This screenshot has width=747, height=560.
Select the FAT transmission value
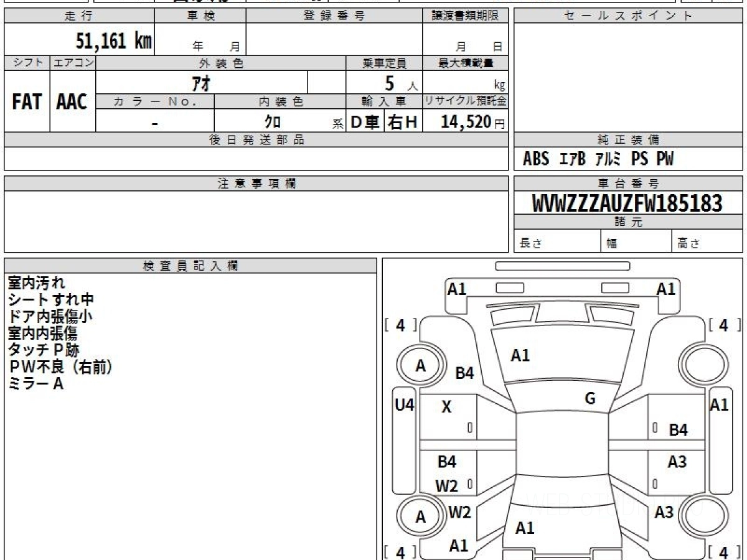tap(27, 102)
